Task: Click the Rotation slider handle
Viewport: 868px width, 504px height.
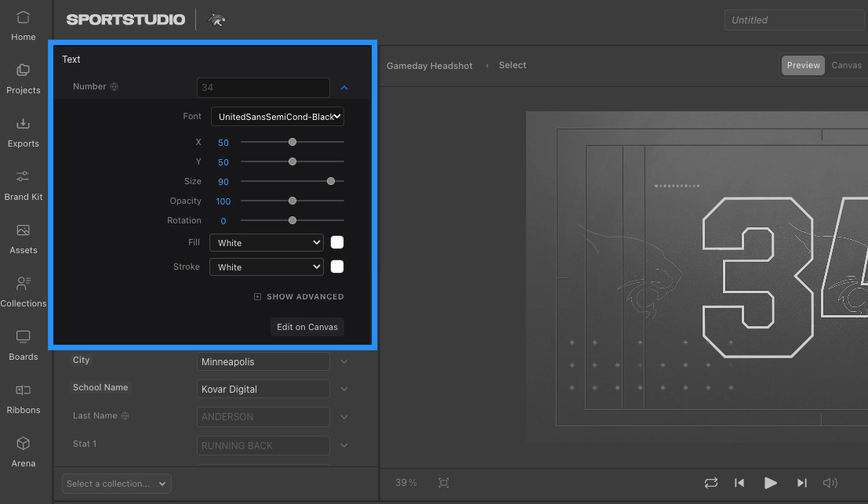Action: (292, 220)
